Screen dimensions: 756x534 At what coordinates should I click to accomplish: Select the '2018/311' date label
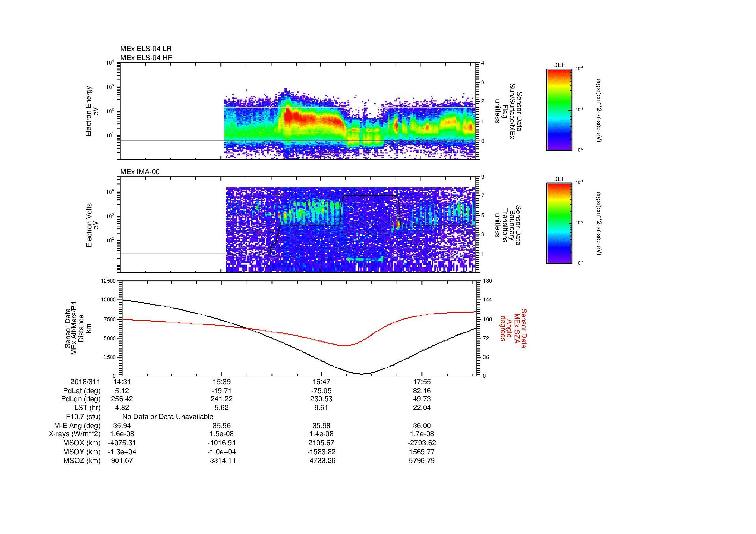pos(85,382)
